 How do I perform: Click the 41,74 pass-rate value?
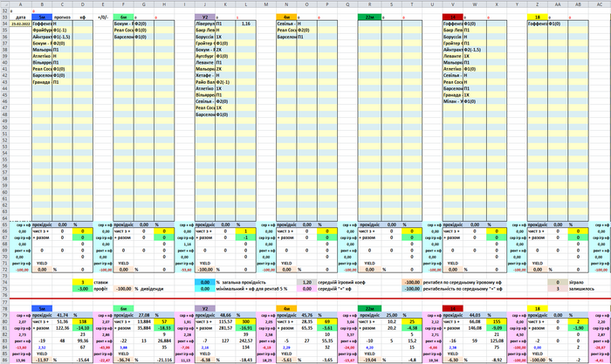pyautogui.click(x=62, y=315)
